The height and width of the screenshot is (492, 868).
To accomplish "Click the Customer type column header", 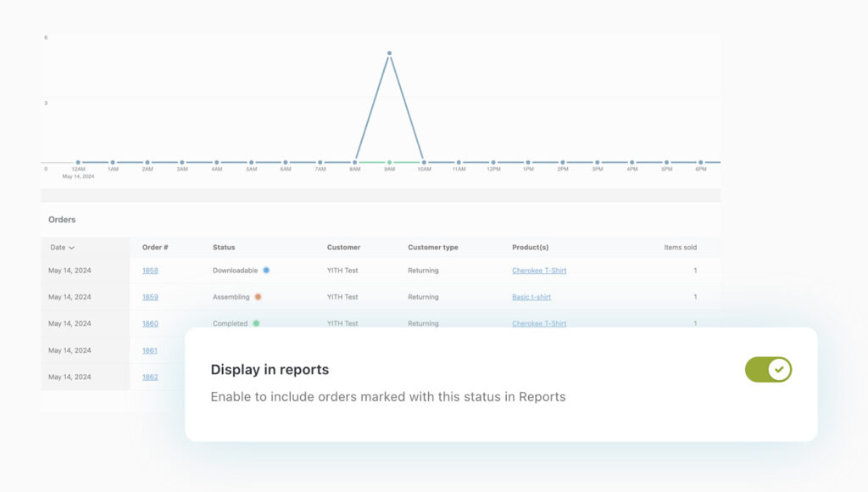I will click(432, 248).
